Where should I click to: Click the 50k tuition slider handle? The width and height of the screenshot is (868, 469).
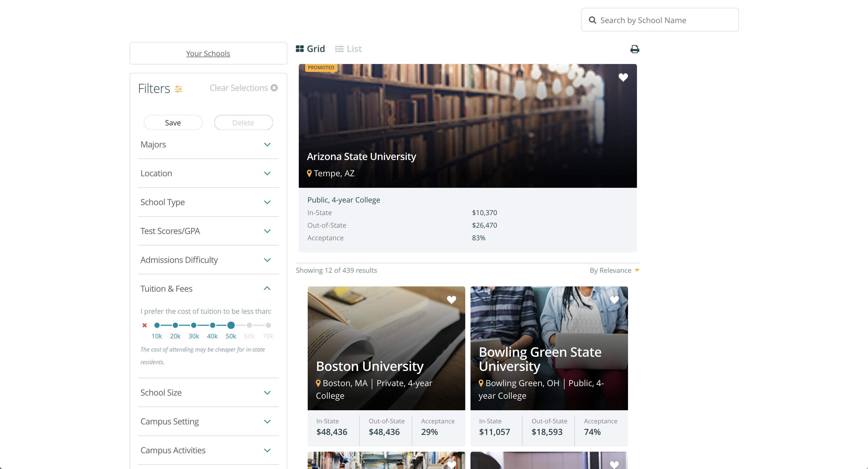tap(231, 325)
